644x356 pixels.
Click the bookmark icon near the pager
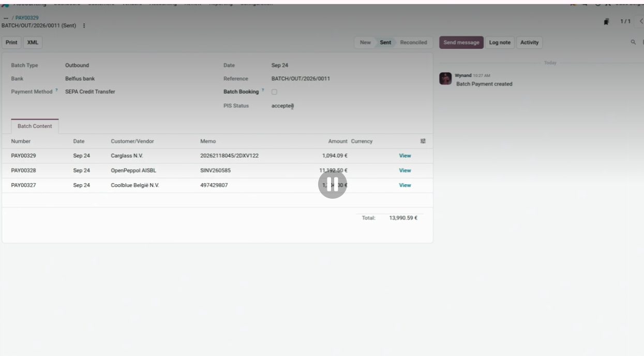point(606,22)
